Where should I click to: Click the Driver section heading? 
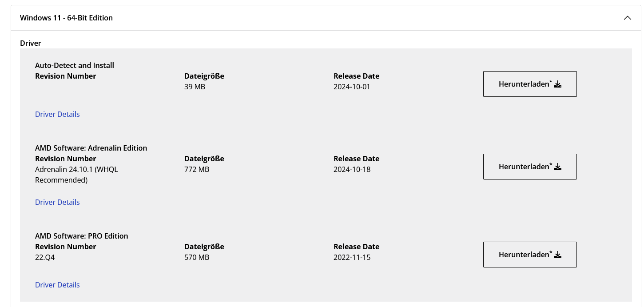click(31, 43)
